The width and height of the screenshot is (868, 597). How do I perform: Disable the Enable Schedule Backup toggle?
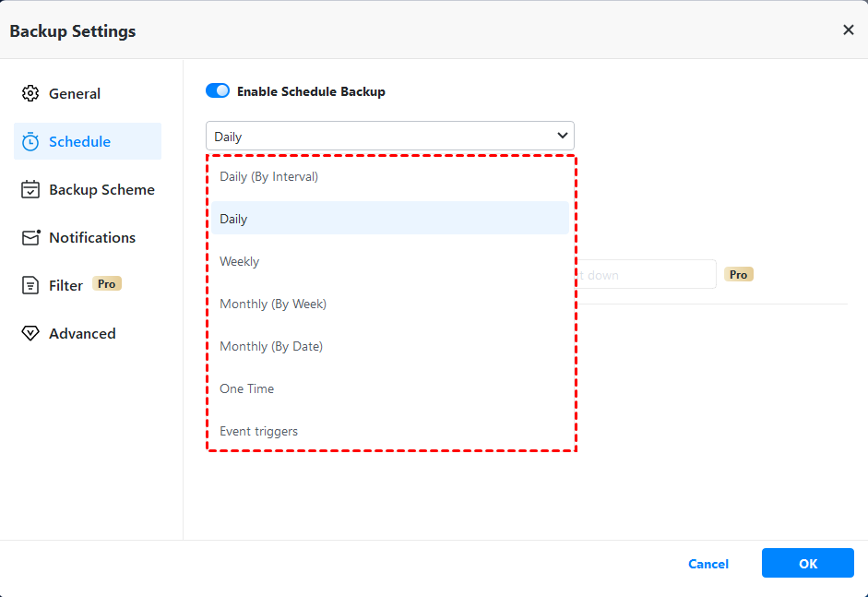coord(218,91)
